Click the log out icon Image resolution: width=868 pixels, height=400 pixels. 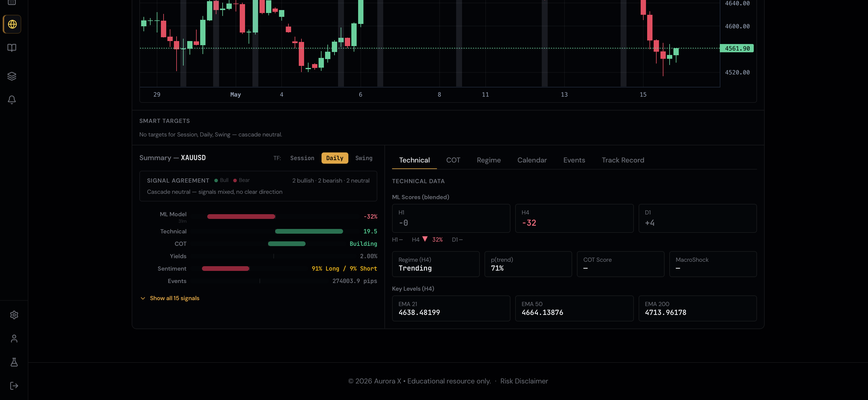[x=14, y=386]
